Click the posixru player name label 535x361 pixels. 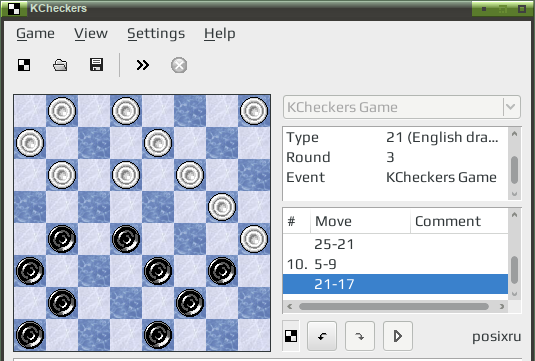tap(496, 336)
